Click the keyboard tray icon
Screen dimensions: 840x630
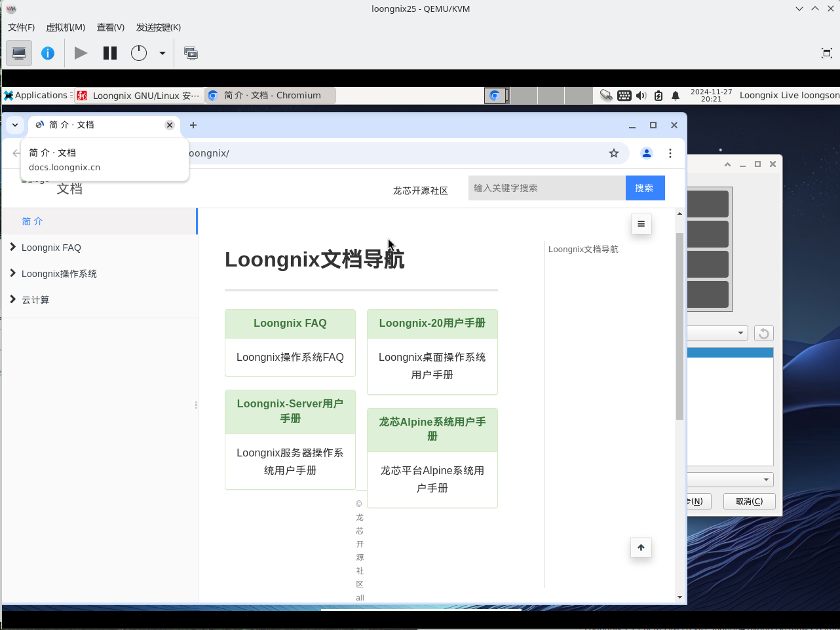(x=624, y=96)
